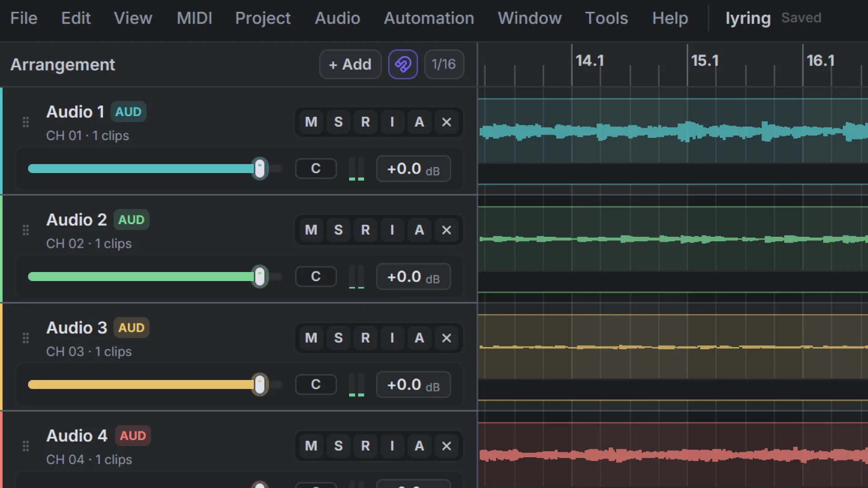The image size is (868, 488).
Task: Select the red Audio 4 clip
Action: point(673,455)
